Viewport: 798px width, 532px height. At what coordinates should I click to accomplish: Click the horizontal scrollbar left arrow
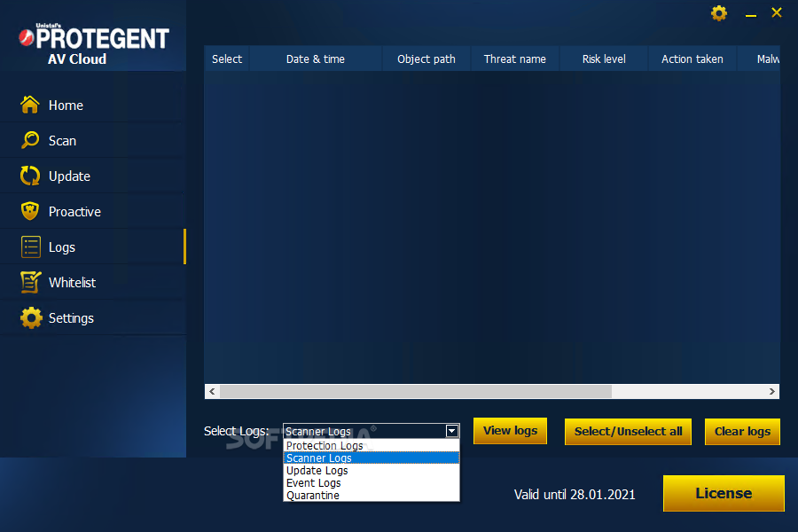(x=212, y=392)
